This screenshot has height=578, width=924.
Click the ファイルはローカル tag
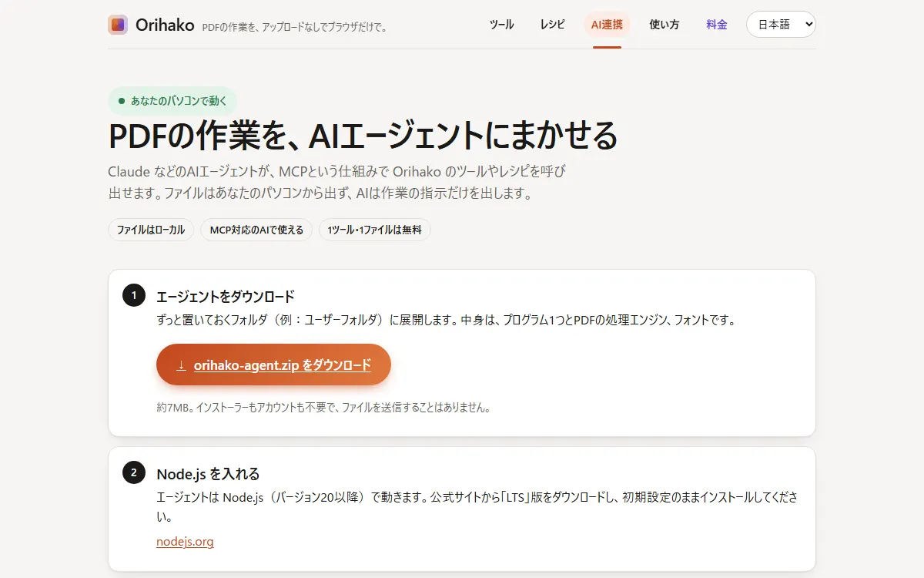[151, 230]
